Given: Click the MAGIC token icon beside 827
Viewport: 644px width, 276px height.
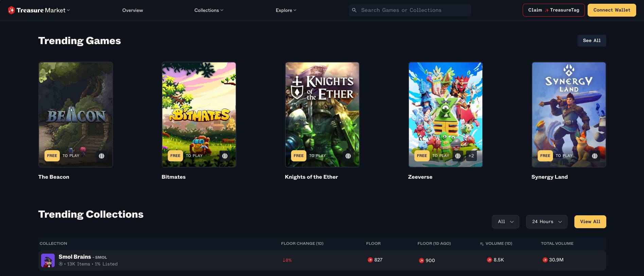Looking at the screenshot, I should [x=370, y=260].
